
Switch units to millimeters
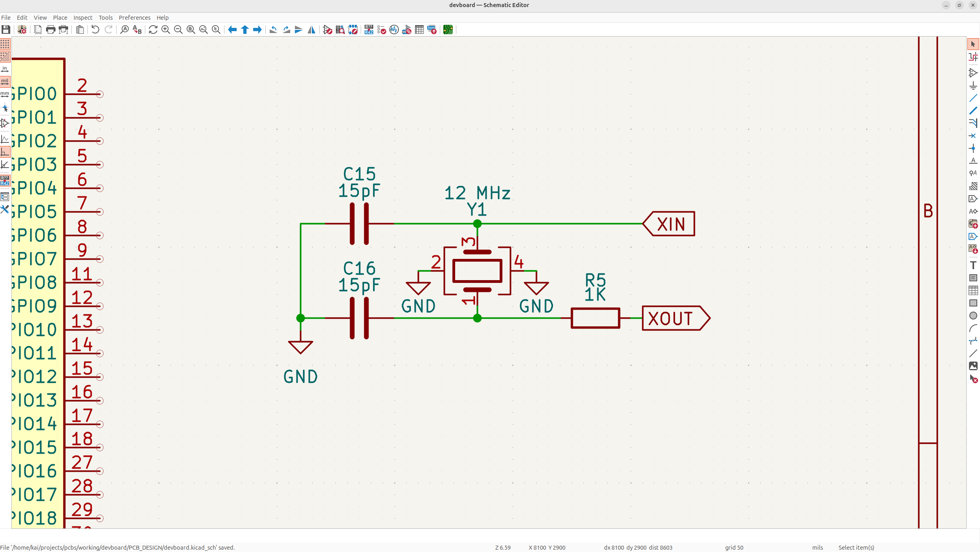[x=5, y=94]
